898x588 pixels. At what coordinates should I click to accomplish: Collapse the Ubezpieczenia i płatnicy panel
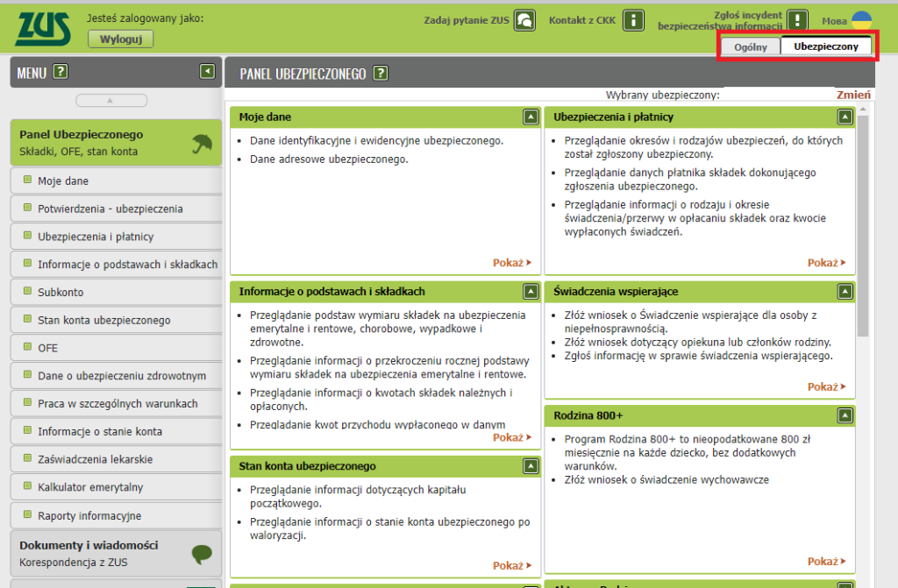point(845,117)
